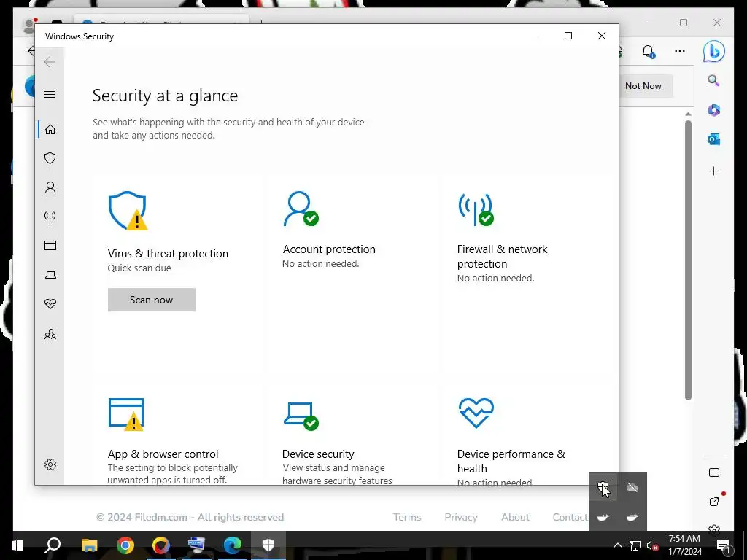Screen dimensions: 747x560
Task: Click the Quick scan due status text
Action: 139,268
